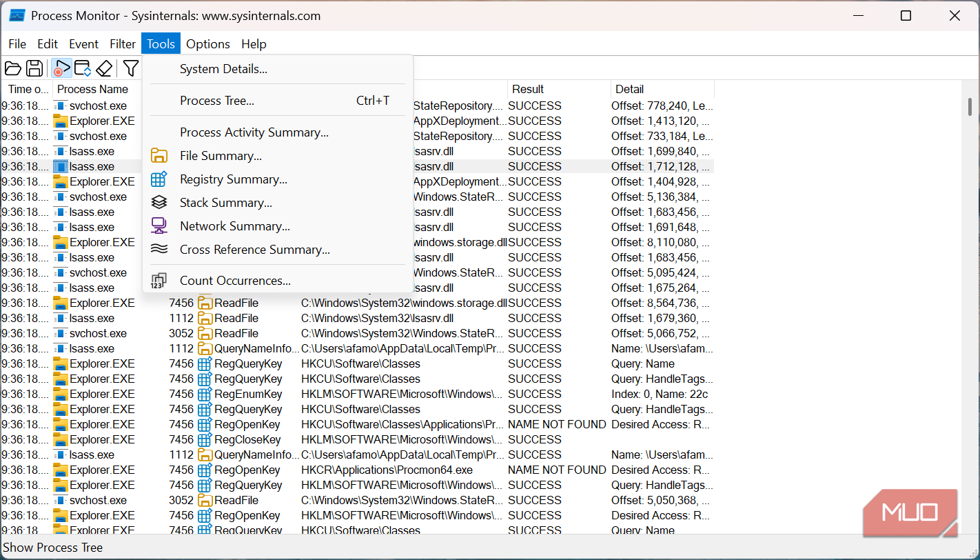
Task: Click the Open file toolbar icon
Action: [13, 68]
